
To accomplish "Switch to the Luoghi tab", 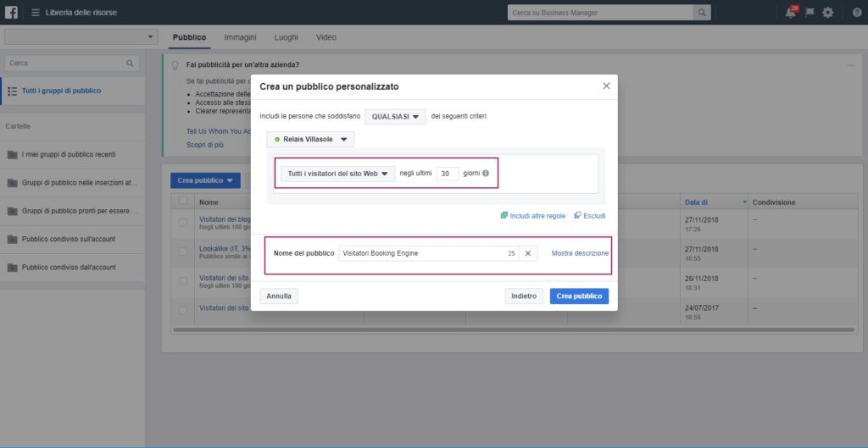I will pos(286,37).
